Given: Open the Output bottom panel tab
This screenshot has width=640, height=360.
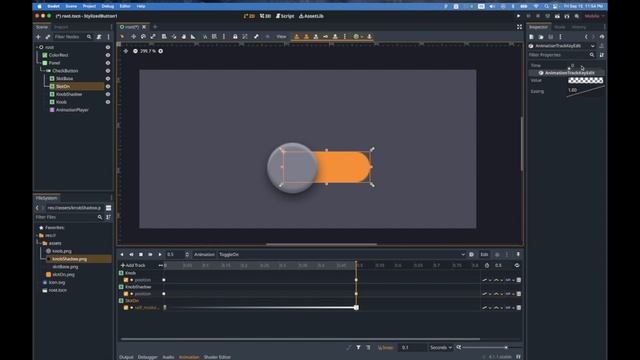Looking at the screenshot, I should point(126,357).
